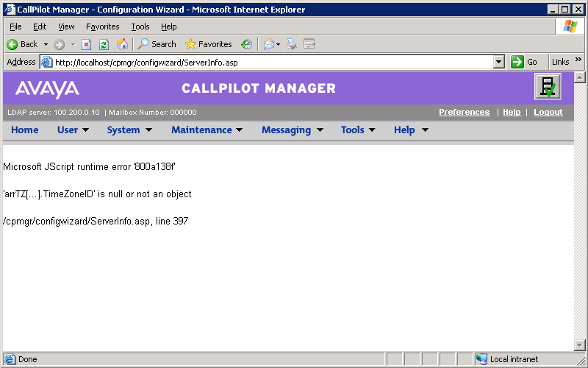The width and height of the screenshot is (588, 368).
Task: Open the Favorites menu in the menu bar
Action: coord(102,26)
